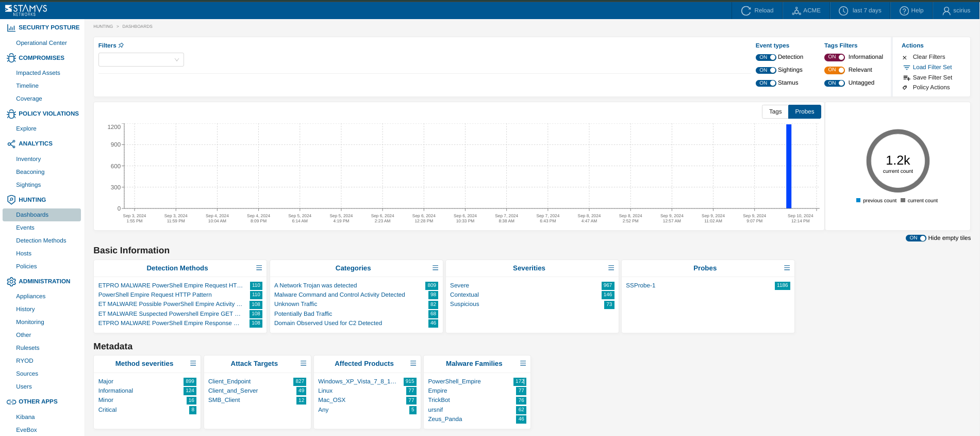Screen dimensions: 980x436
Task: Click the Hunting shield icon
Action: [11, 200]
